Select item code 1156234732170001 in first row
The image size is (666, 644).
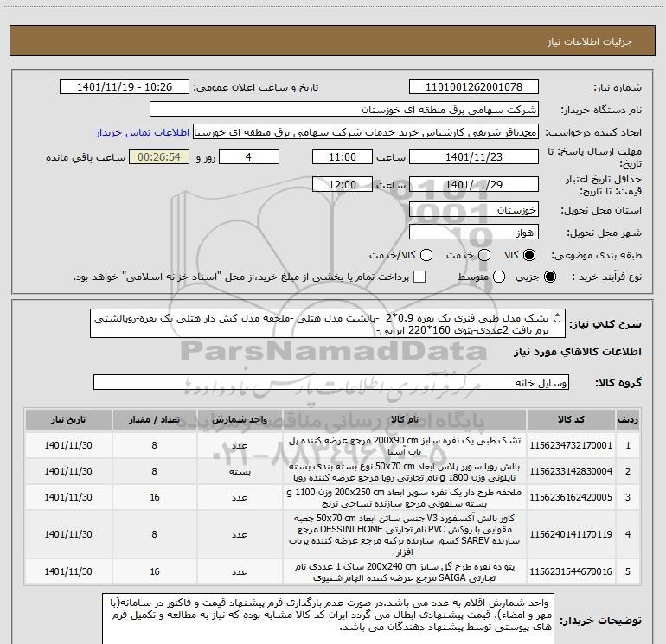(571, 445)
